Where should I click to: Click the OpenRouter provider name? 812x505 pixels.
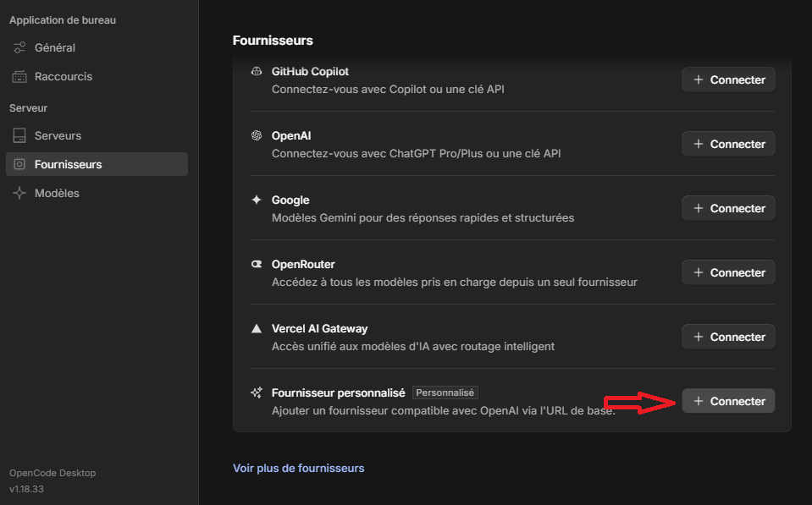click(x=303, y=265)
